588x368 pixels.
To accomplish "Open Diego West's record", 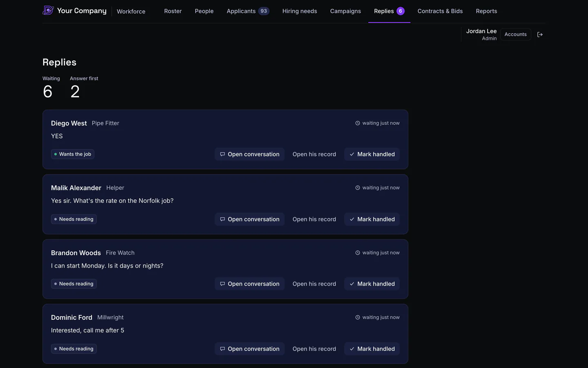I will pyautogui.click(x=314, y=154).
